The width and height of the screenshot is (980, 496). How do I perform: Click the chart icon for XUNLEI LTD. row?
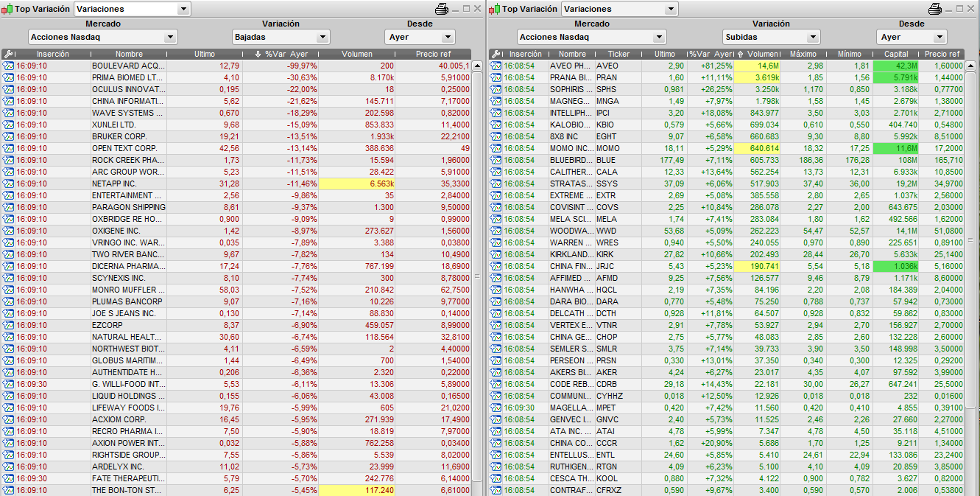click(8, 125)
